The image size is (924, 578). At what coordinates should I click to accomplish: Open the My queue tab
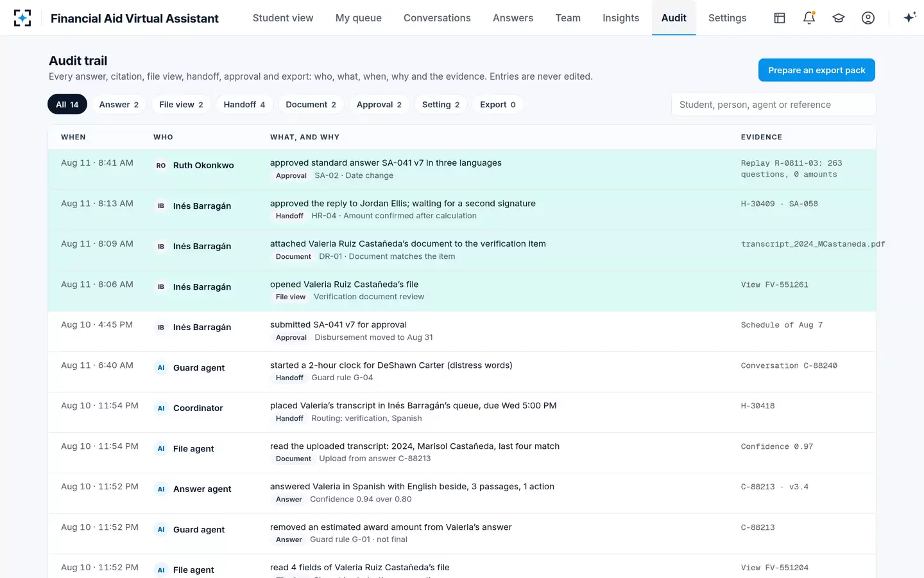pyautogui.click(x=359, y=18)
